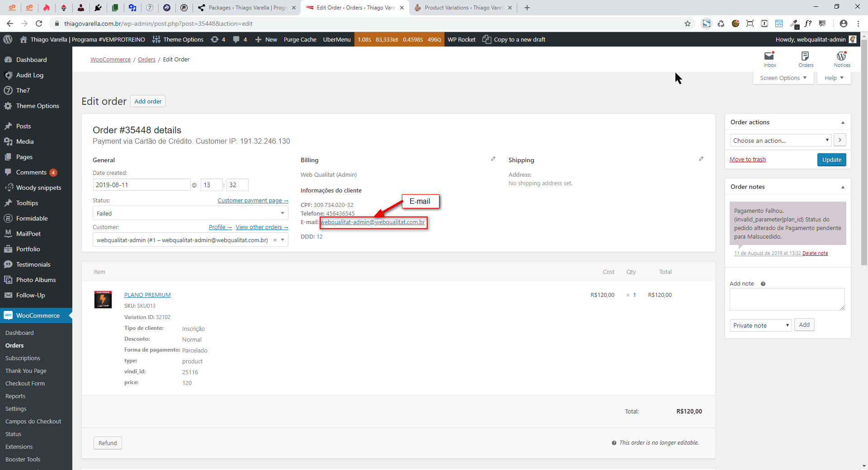The width and height of the screenshot is (868, 470).
Task: Open Theme Options in the admin bar
Action: point(178,39)
